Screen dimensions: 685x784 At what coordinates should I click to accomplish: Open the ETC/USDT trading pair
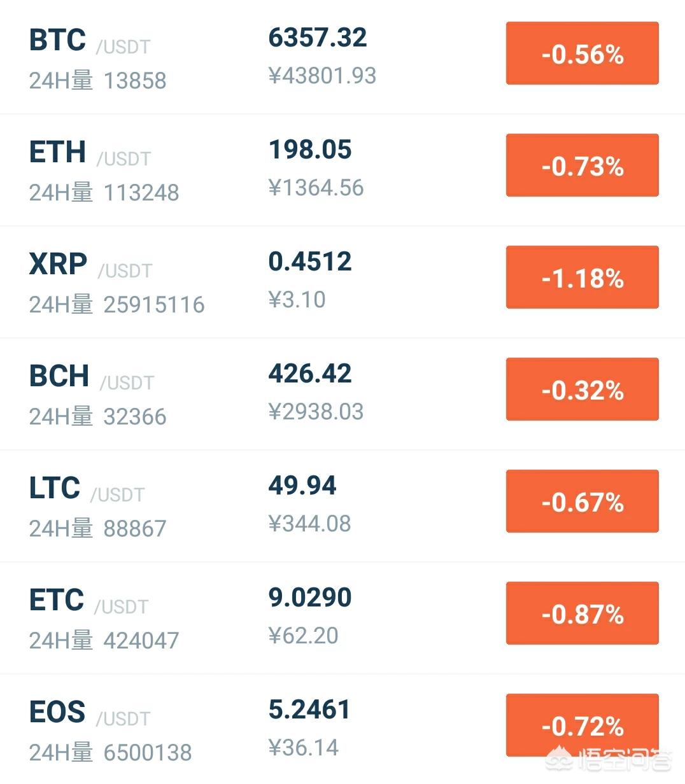342,618
